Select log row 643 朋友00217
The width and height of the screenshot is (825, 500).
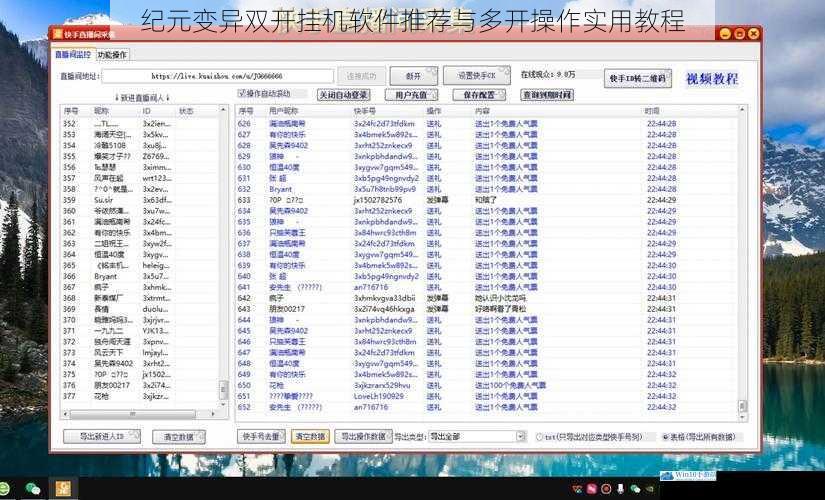(x=487, y=309)
